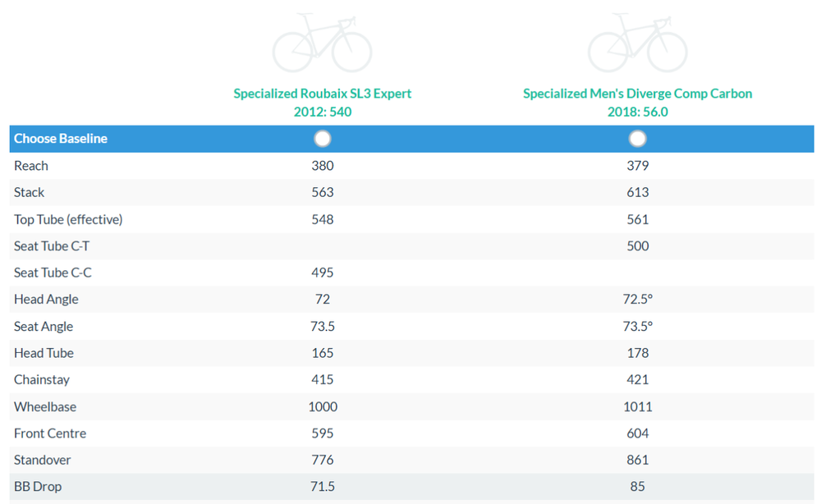Select Diverge Comp Carbon as baseline
The image size is (821, 504).
[638, 139]
